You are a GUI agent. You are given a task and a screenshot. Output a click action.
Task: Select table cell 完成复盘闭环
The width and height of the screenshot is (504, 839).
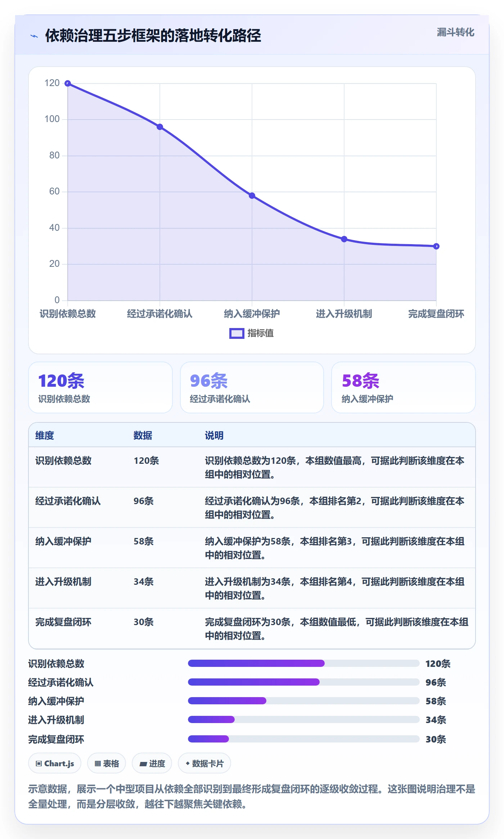(63, 622)
